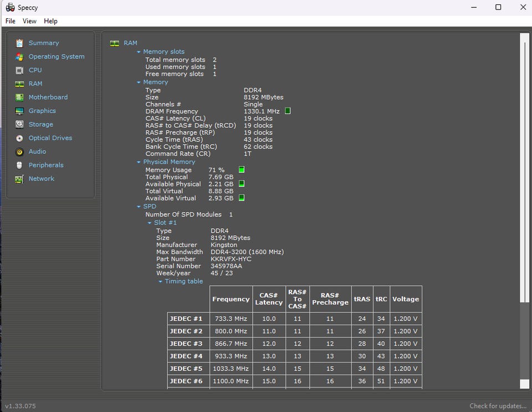The width and height of the screenshot is (532, 412).
Task: Click the Summary clipboard icon in sidebar
Action: pos(19,43)
